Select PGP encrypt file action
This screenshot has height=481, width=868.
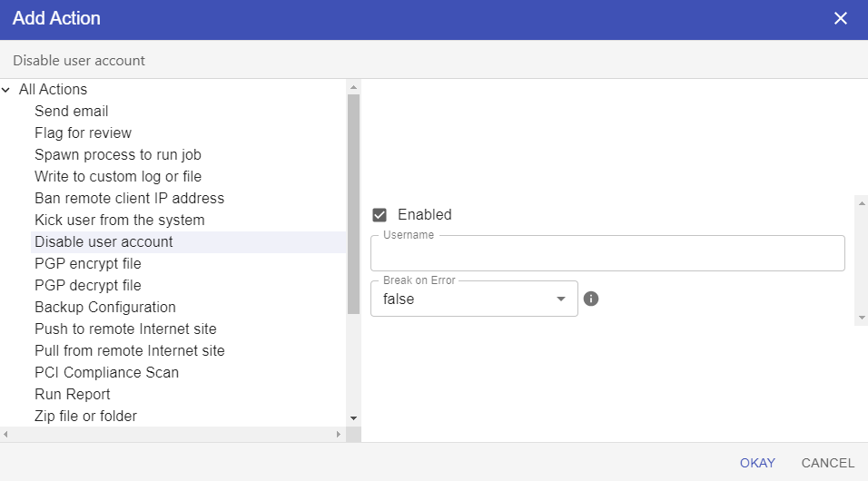coord(88,264)
